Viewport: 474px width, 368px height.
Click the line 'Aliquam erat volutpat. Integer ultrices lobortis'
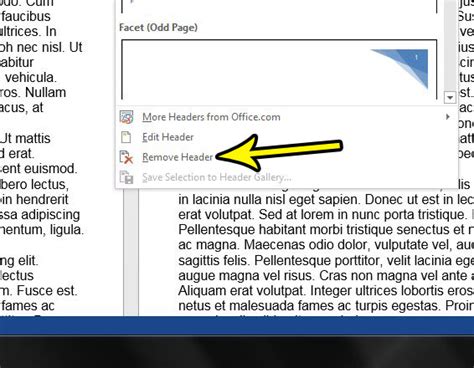[326, 291]
